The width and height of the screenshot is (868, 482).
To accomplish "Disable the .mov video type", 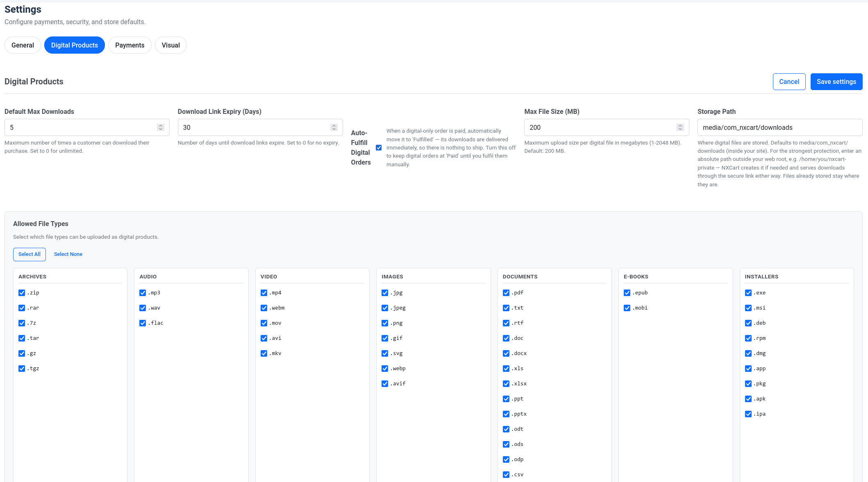I will pos(264,323).
